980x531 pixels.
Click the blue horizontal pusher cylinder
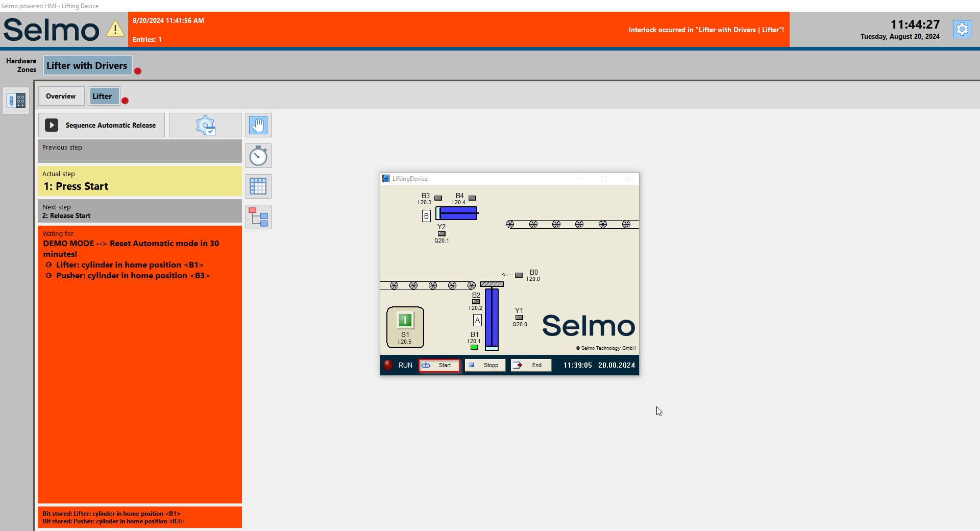click(458, 213)
